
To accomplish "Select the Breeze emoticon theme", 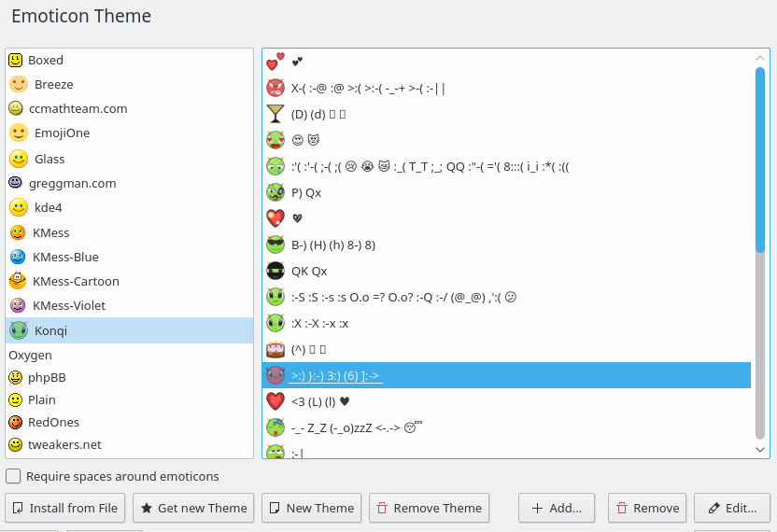I will (x=53, y=84).
